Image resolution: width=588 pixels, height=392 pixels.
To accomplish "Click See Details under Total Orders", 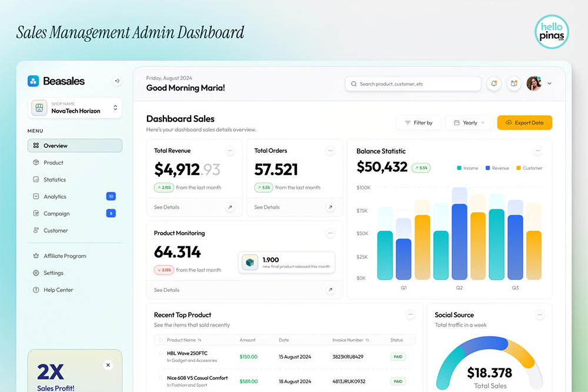I will point(266,207).
